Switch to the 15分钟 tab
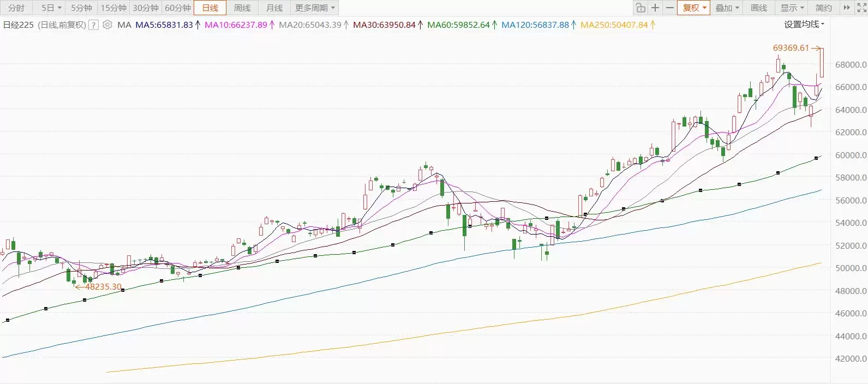The height and width of the screenshot is (384, 868). 113,8
